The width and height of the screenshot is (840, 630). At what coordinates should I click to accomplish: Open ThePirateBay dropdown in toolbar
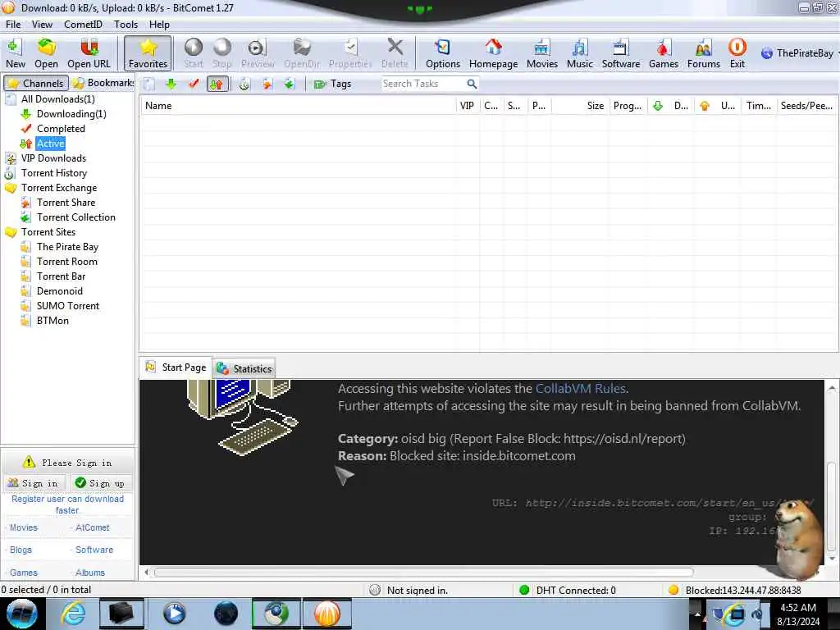point(799,53)
